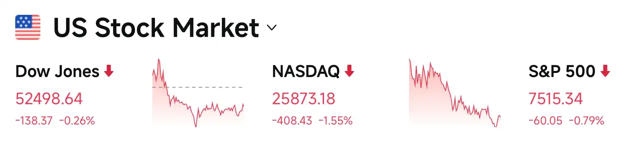The height and width of the screenshot is (167, 644).
Task: Click the NASDAQ red down arrow
Action: pyautogui.click(x=349, y=71)
